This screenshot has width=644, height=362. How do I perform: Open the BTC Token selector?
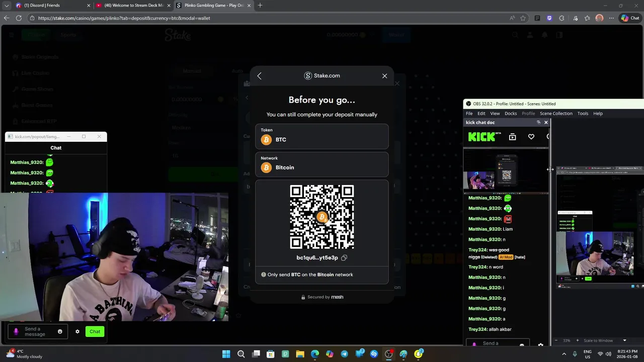pos(321,136)
